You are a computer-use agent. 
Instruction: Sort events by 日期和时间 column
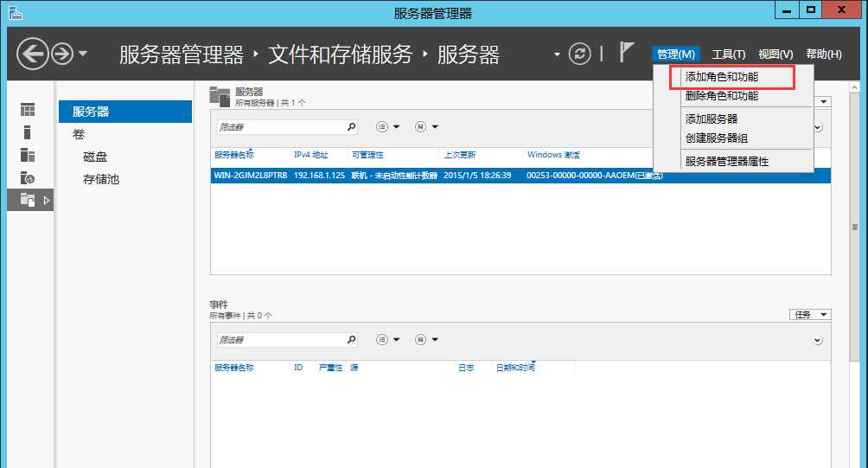point(515,368)
